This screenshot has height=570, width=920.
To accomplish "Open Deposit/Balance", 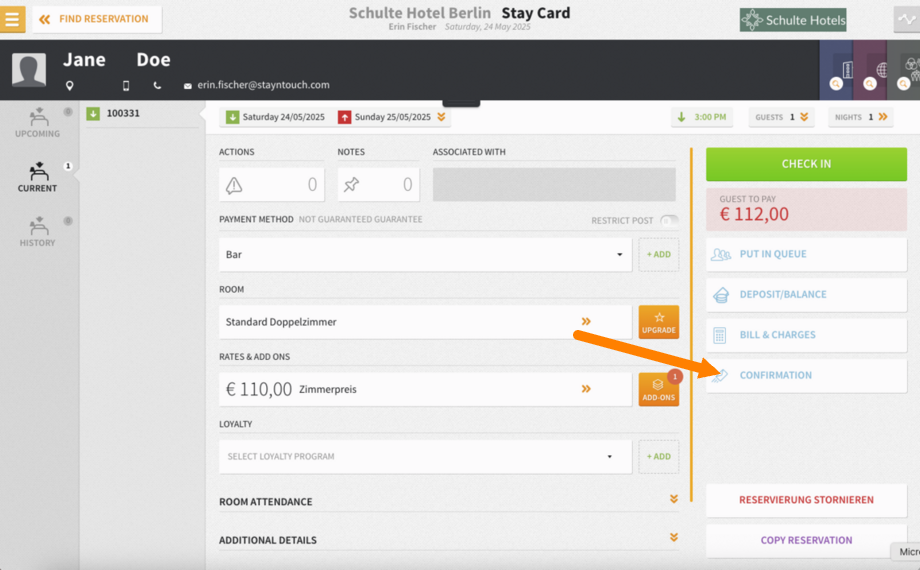I will [x=806, y=295].
